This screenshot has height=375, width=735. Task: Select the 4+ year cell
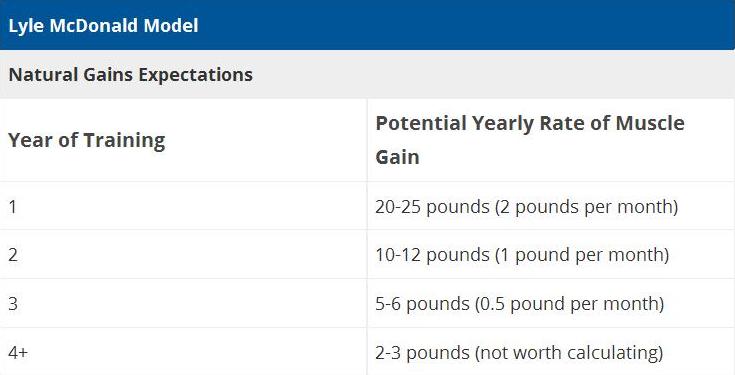[x=183, y=352]
